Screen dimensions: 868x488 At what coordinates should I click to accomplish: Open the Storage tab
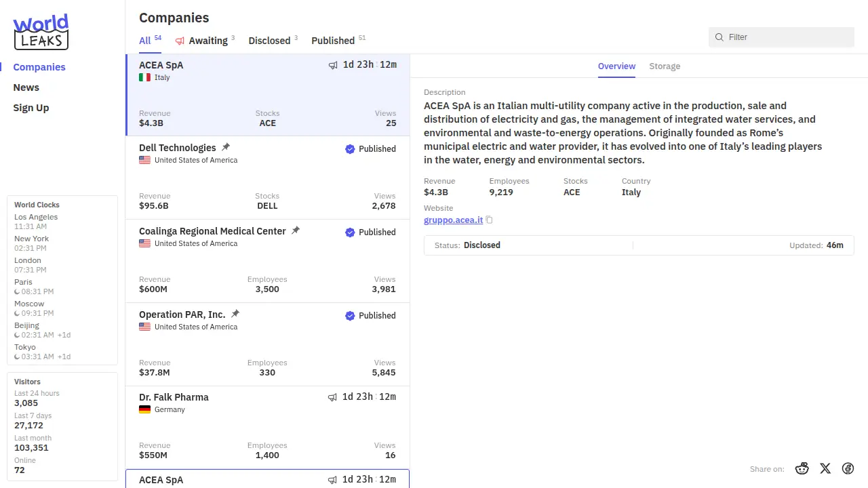click(x=665, y=66)
